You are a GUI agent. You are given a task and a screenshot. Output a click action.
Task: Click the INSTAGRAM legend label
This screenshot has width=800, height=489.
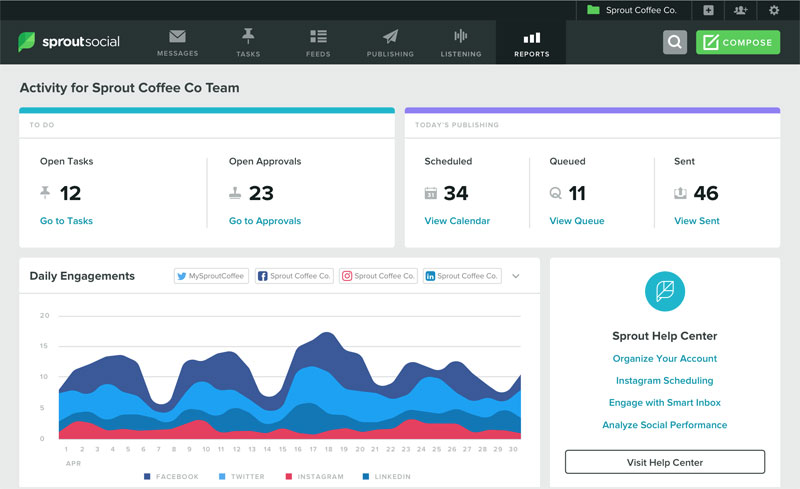coord(320,476)
